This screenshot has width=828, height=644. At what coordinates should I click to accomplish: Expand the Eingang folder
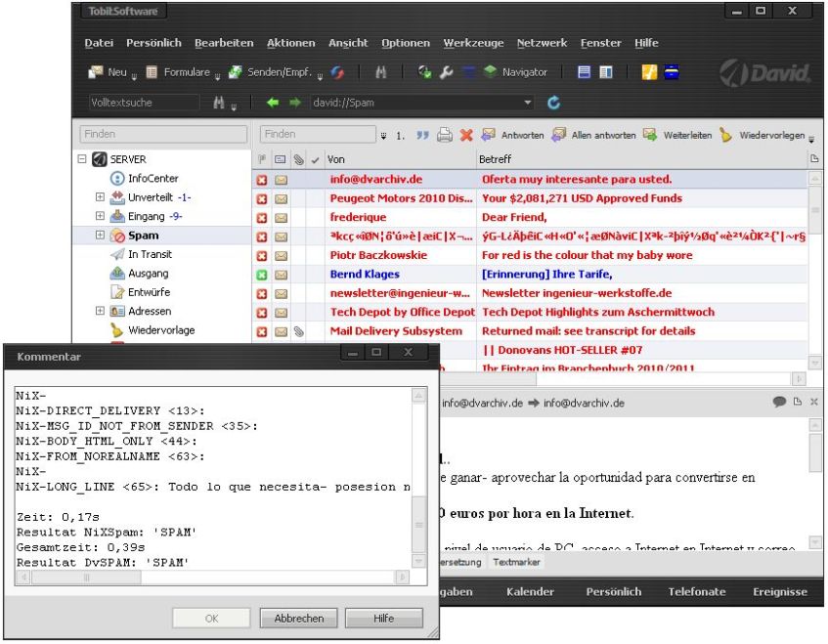pos(100,216)
